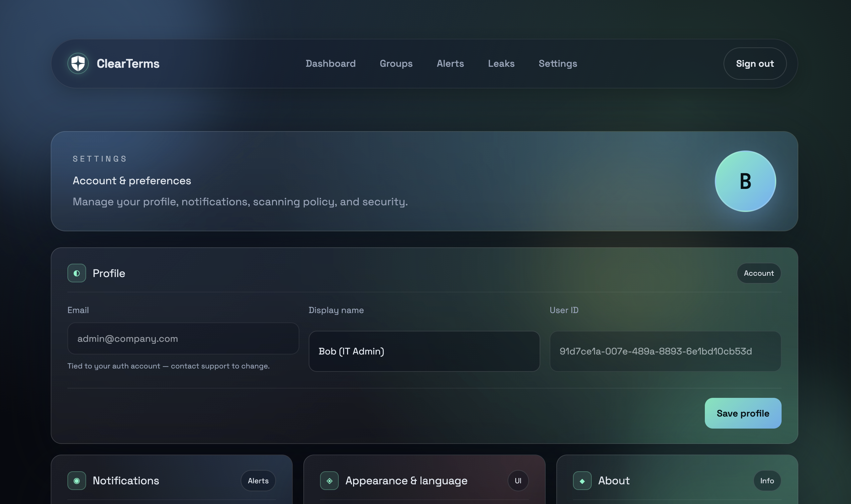
Task: Click the Display name label
Action: [336, 310]
